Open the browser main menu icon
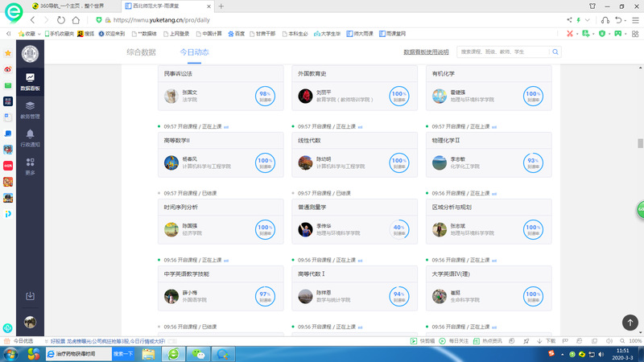Screen dimensions: 644x362 [x=635, y=20]
